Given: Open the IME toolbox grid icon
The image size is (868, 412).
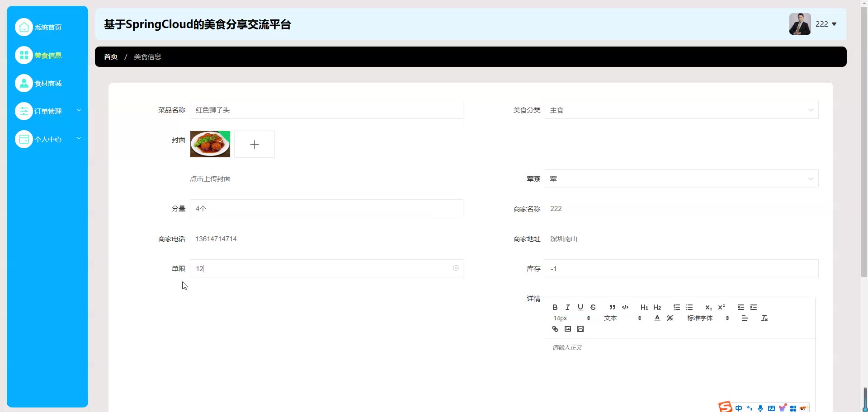Looking at the screenshot, I should [793, 408].
